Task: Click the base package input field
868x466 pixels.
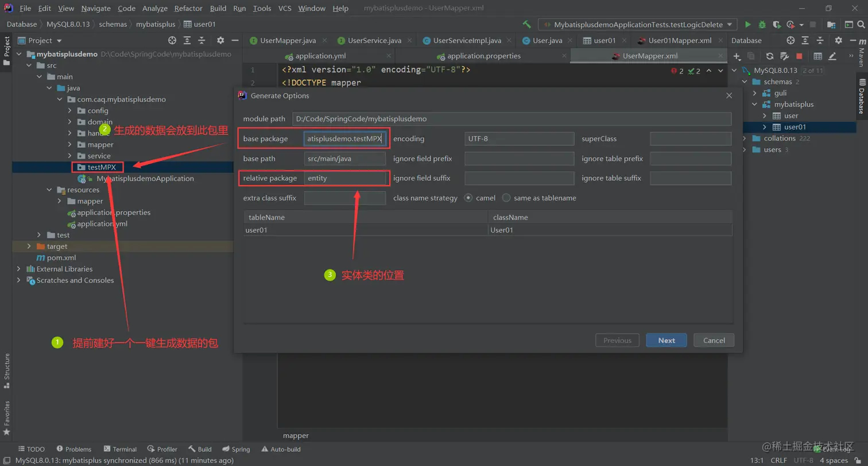Action: pos(344,138)
